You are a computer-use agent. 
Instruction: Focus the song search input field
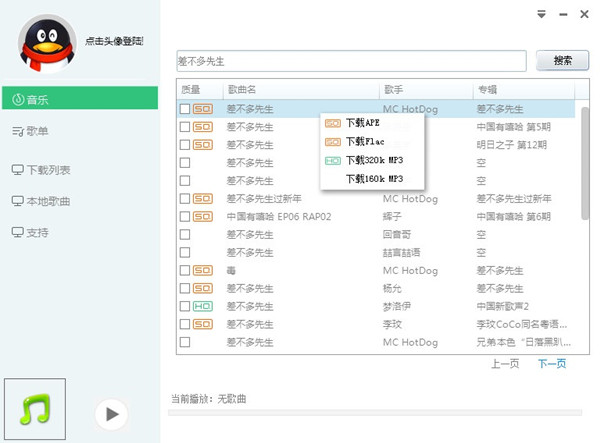[351, 61]
